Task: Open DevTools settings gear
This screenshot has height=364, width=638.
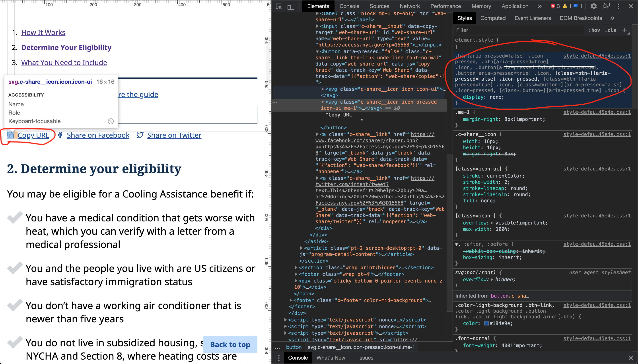Action: pyautogui.click(x=593, y=6)
